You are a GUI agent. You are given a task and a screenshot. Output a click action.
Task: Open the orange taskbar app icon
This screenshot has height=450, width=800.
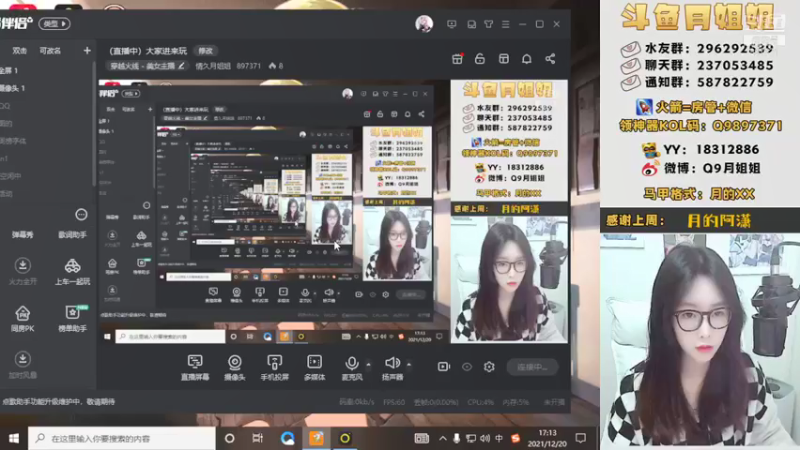[x=316, y=438]
